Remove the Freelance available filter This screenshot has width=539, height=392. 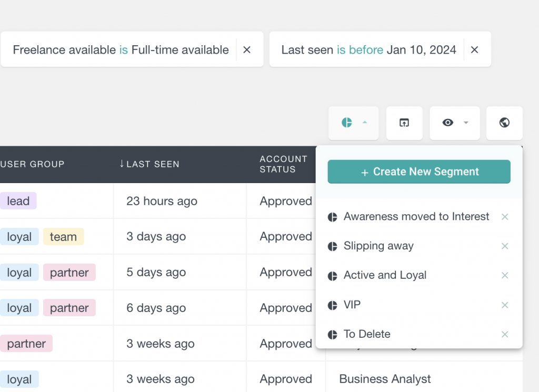point(247,49)
